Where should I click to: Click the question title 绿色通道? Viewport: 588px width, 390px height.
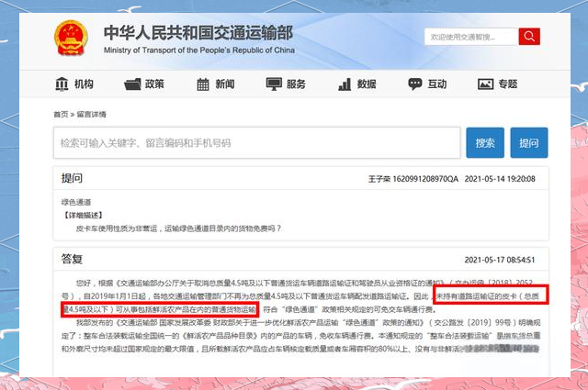76,202
